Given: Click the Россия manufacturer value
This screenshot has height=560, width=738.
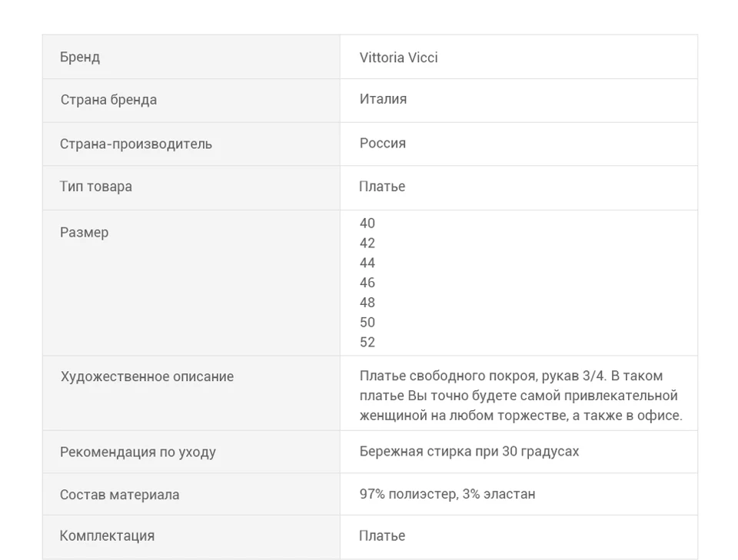Looking at the screenshot, I should (x=382, y=143).
